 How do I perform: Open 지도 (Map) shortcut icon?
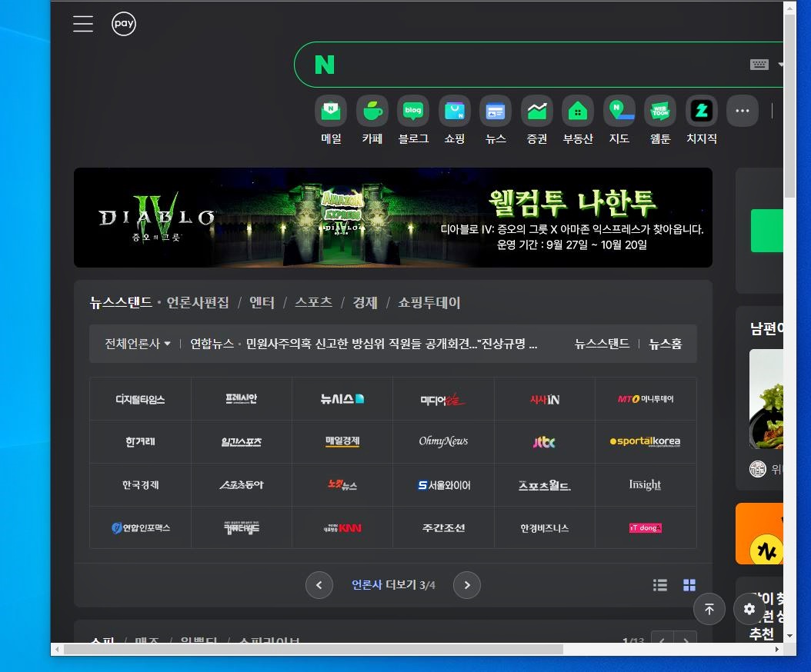(619, 111)
